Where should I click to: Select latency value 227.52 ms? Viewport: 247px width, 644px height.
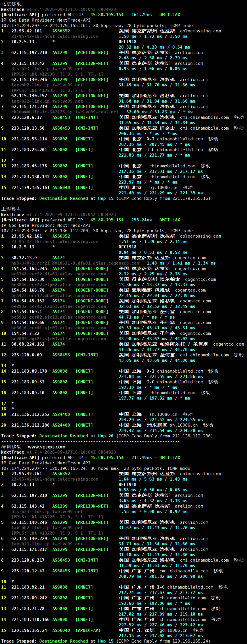pyautogui.click(x=130, y=625)
